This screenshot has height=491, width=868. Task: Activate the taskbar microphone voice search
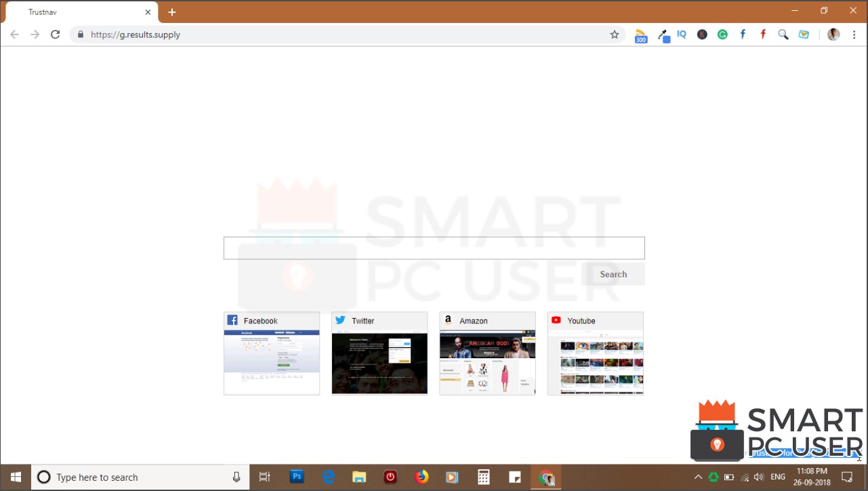click(x=236, y=477)
